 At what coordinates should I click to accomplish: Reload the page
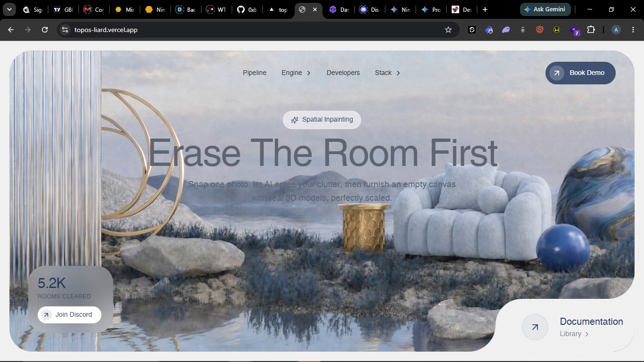coord(45,30)
